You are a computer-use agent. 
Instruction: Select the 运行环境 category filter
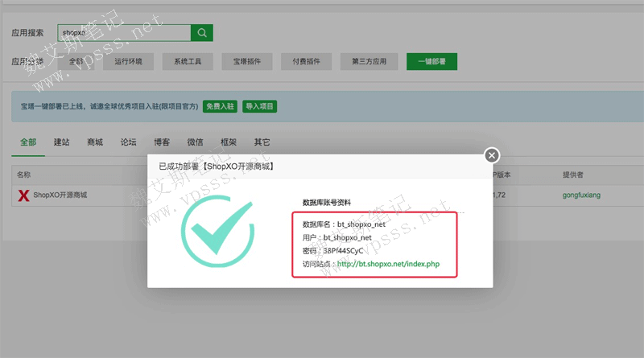(x=128, y=61)
